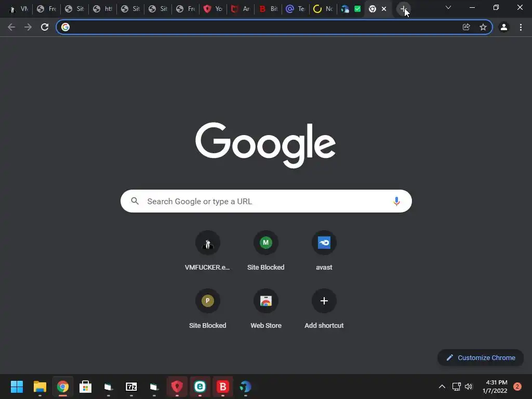The height and width of the screenshot is (399, 532).
Task: Open File Explorer from the taskbar
Action: (x=39, y=387)
